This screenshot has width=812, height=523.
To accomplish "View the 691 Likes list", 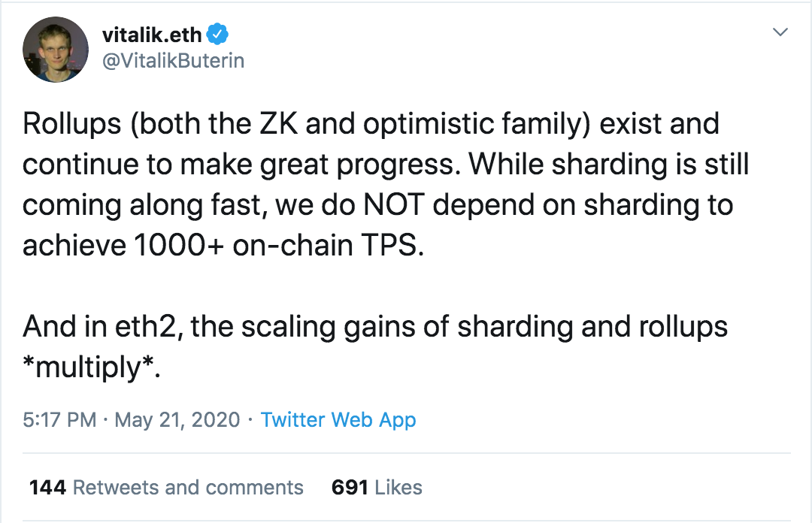I will point(377,487).
